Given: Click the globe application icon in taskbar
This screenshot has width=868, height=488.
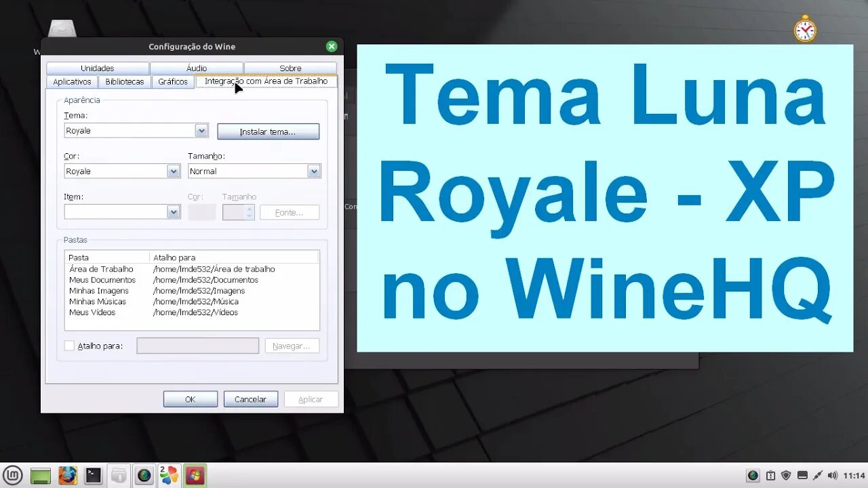Looking at the screenshot, I should tap(144, 476).
